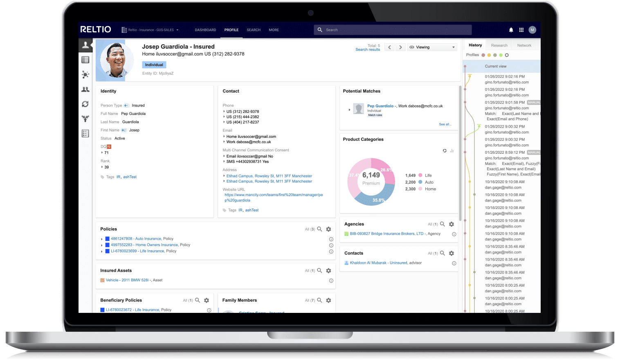Search within Beneficiary Policies panel

tap(198, 300)
